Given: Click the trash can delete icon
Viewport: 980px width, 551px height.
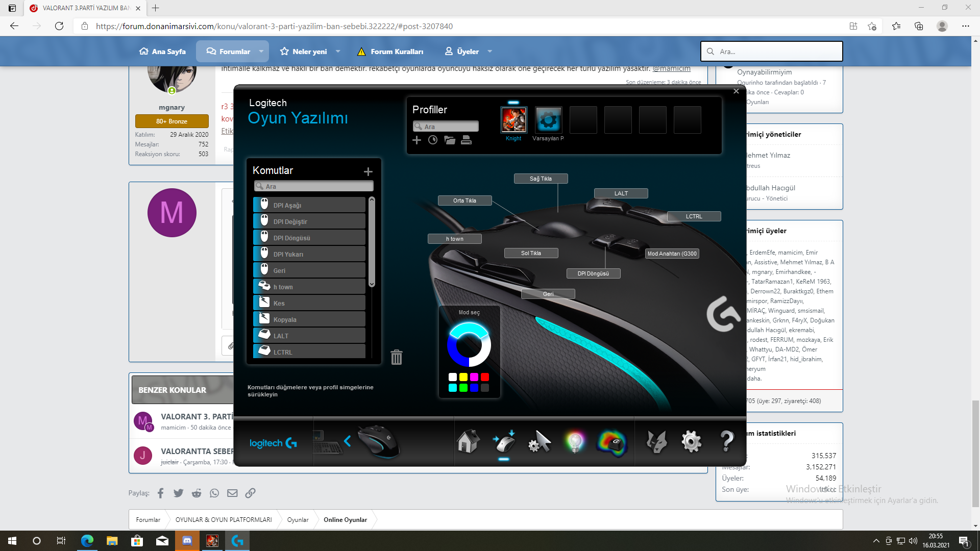Looking at the screenshot, I should coord(397,357).
